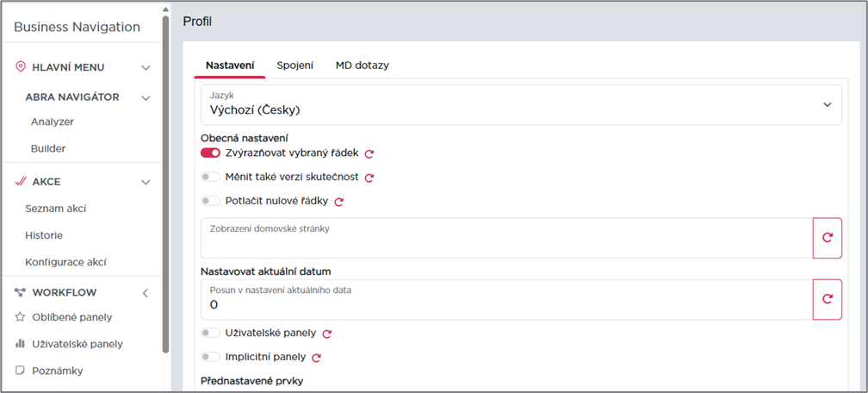868x393 pixels.
Task: Click the star icon beside Oblíbené panely
Action: coord(20,317)
